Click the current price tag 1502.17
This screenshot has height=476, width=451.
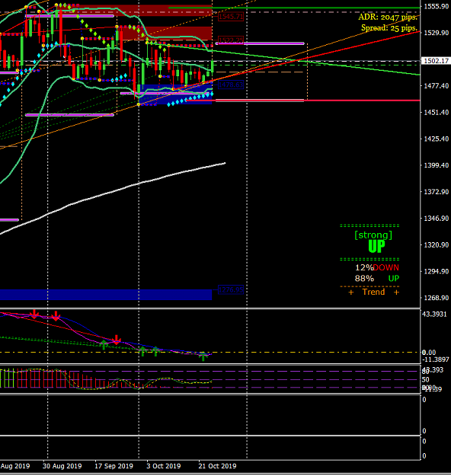click(436, 61)
